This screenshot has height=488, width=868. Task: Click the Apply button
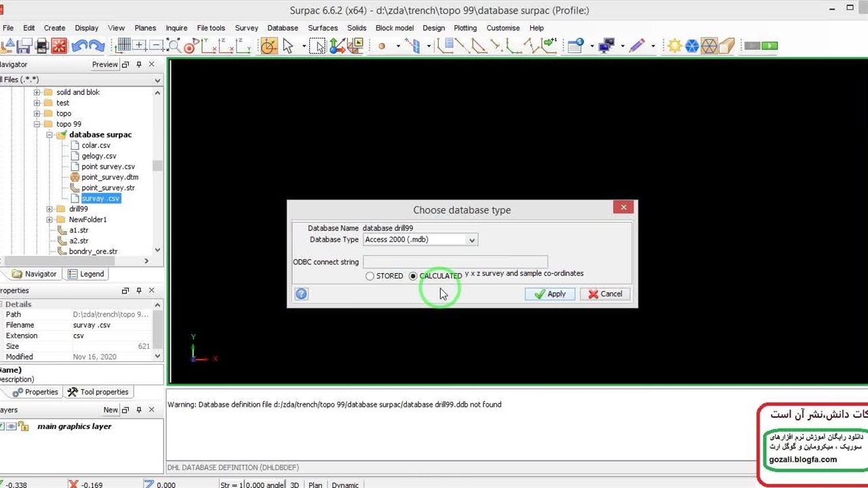[550, 293]
